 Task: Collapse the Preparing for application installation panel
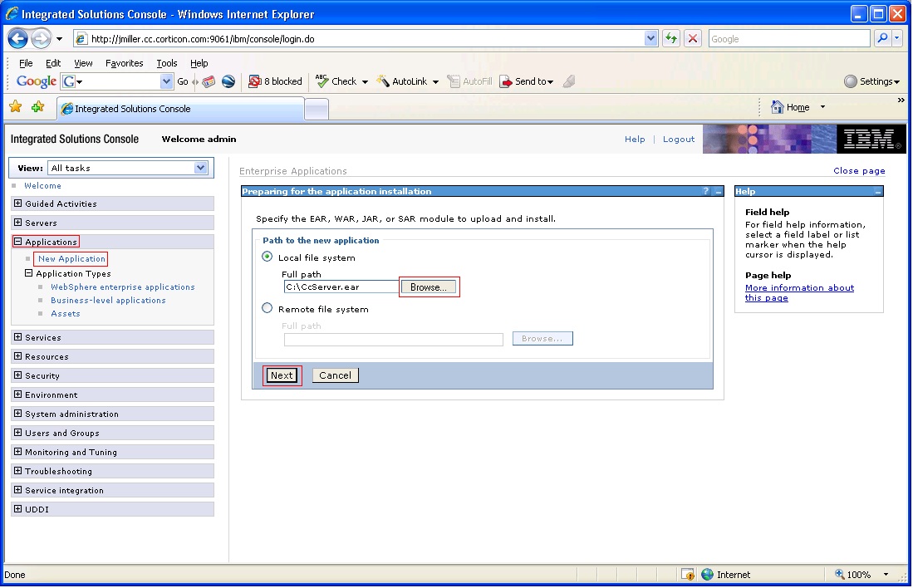pyautogui.click(x=717, y=191)
